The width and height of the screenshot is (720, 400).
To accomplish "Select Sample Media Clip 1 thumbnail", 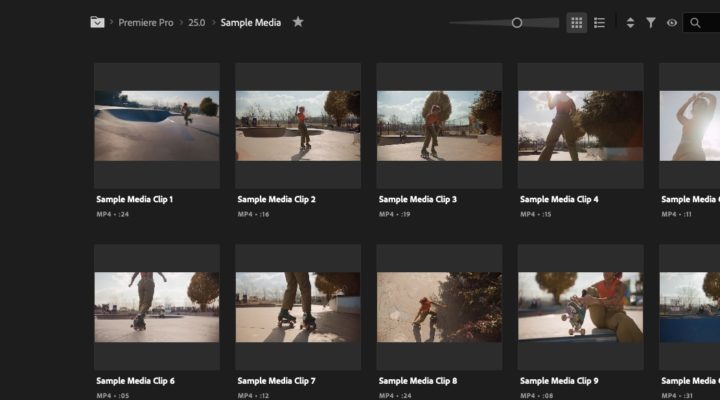I will coord(157,125).
